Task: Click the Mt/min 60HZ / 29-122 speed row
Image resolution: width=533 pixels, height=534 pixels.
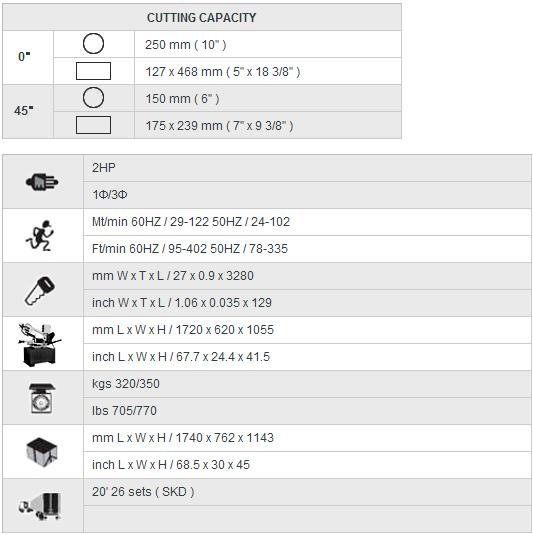Action: click(x=308, y=222)
